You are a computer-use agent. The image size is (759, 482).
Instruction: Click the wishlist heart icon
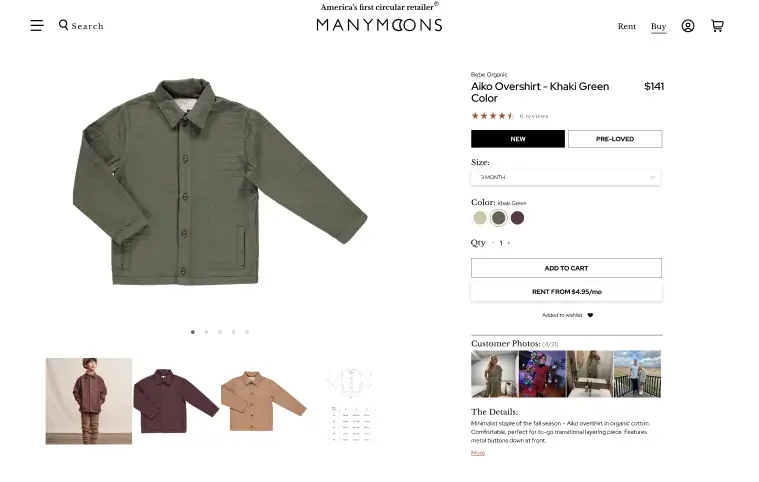point(590,315)
